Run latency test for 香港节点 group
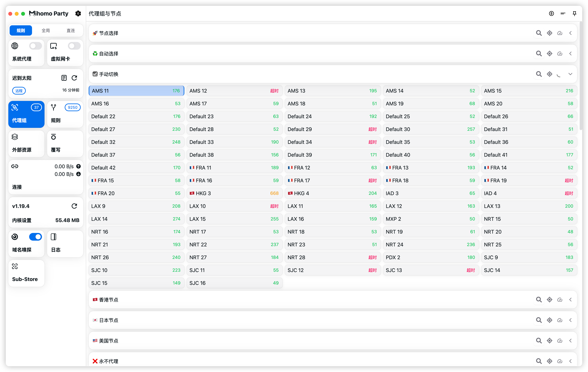Viewport: 588px width, 372px height. 560,300
